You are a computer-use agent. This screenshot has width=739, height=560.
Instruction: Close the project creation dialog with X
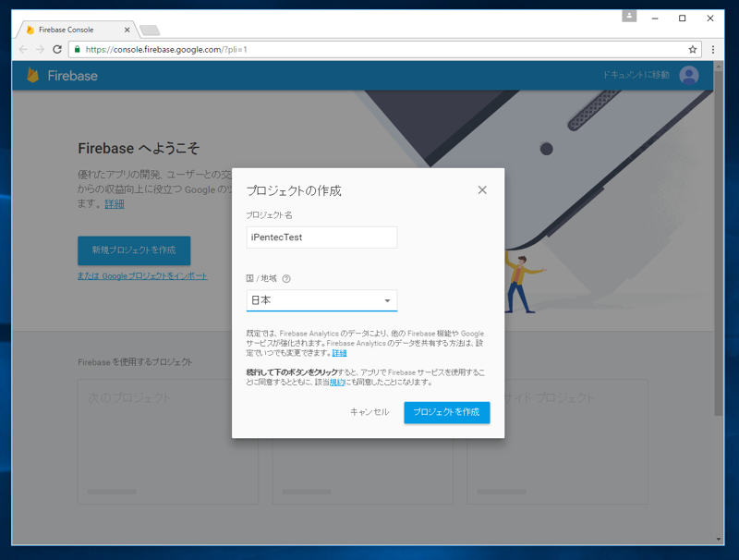coord(482,190)
